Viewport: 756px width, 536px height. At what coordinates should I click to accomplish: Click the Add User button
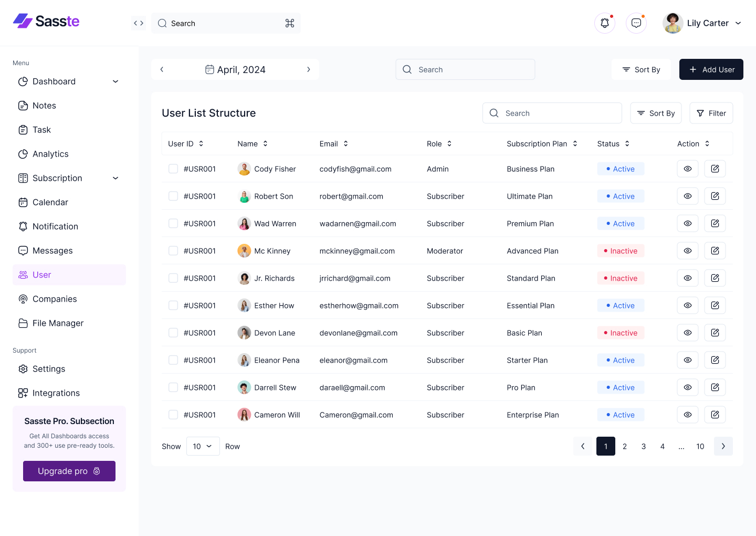coord(711,69)
